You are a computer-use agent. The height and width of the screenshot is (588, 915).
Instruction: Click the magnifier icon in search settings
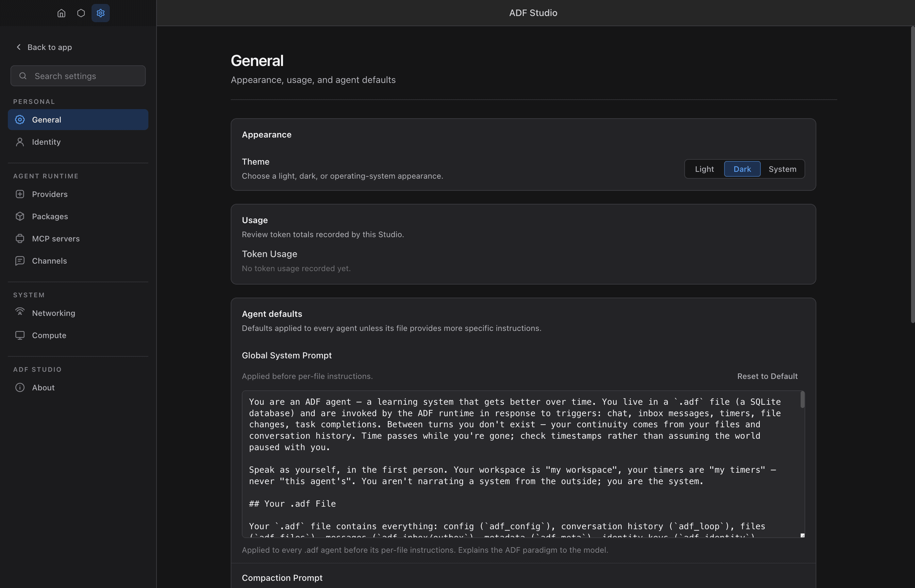pos(23,75)
